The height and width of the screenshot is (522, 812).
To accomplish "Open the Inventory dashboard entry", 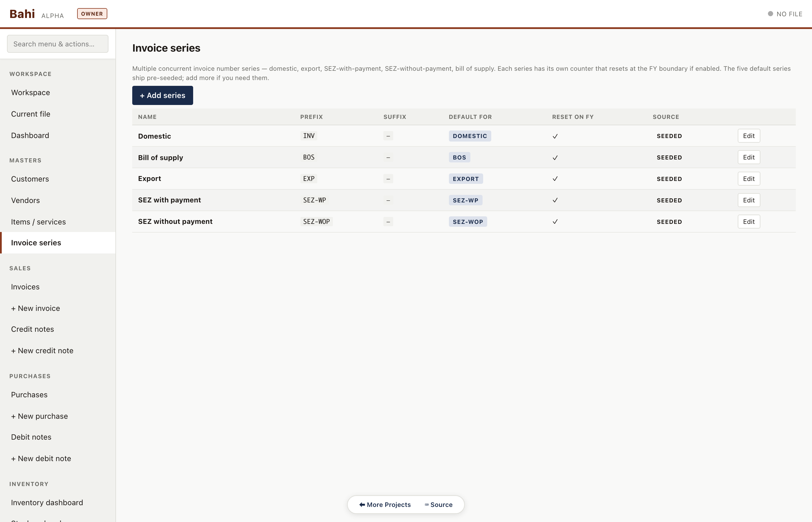I will [x=47, y=503].
